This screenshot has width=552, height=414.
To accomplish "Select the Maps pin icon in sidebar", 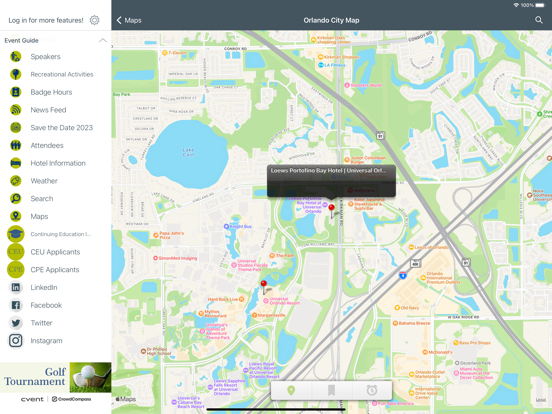I will [15, 216].
